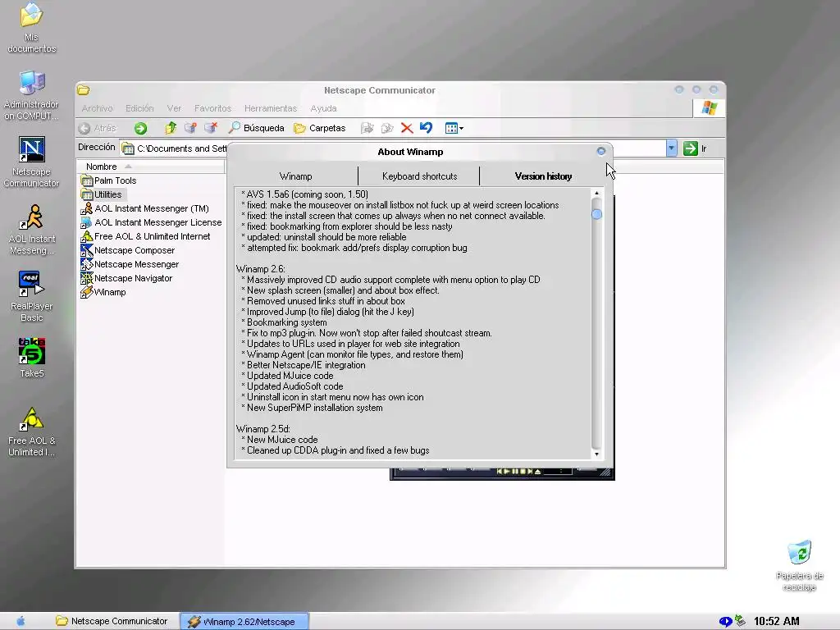
Task: Click the version history scrollbar thumb
Action: click(596, 214)
